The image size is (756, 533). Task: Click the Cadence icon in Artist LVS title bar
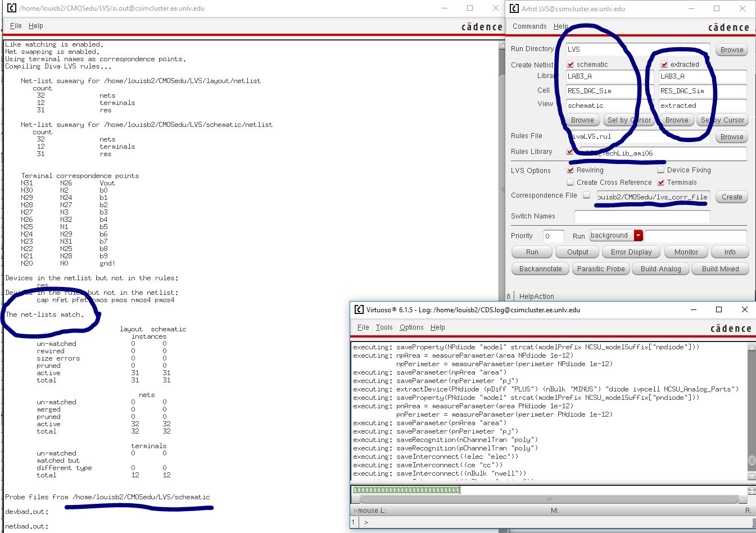tap(514, 8)
